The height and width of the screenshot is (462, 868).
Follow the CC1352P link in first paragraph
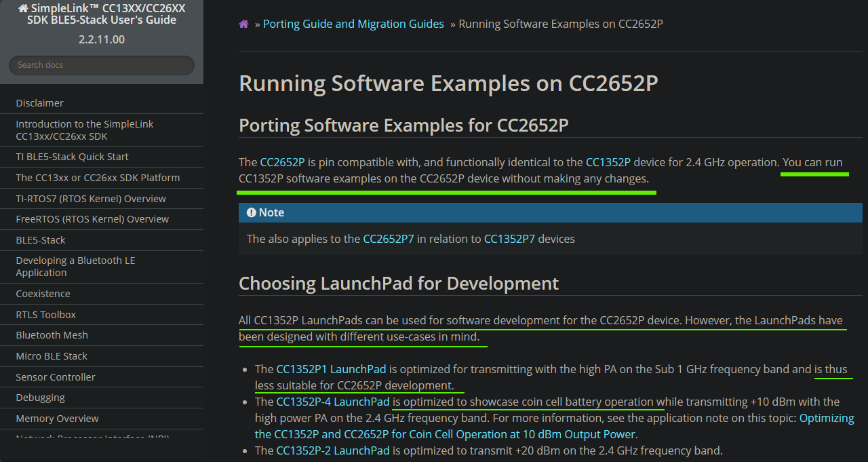pyautogui.click(x=608, y=163)
